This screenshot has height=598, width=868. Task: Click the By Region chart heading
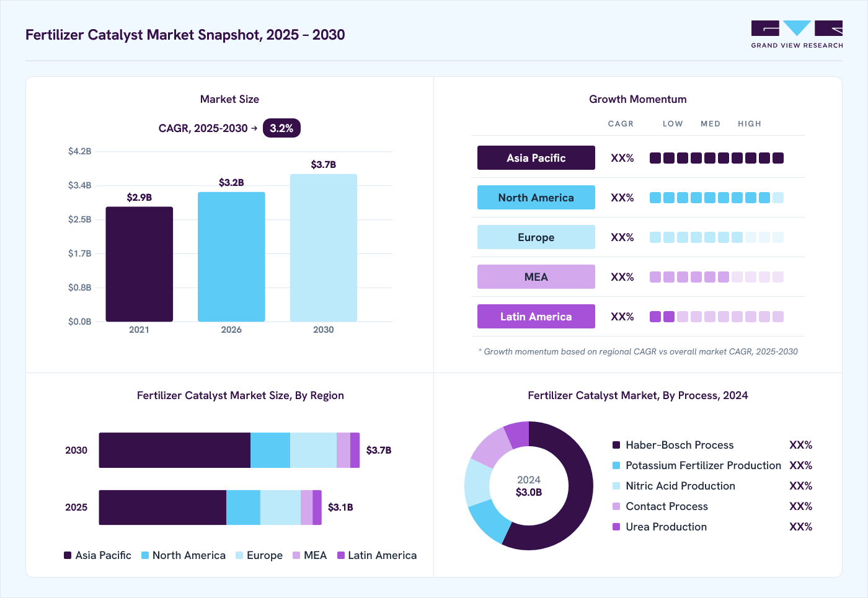pos(241,395)
